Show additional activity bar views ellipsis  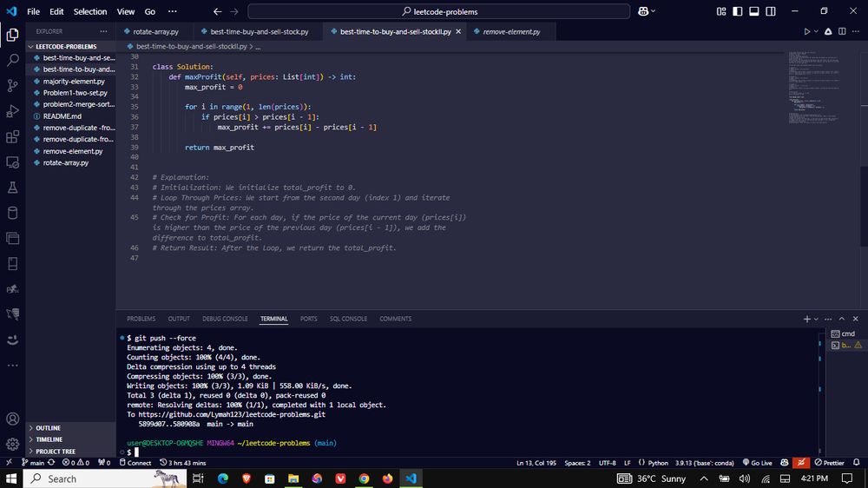[12, 366]
